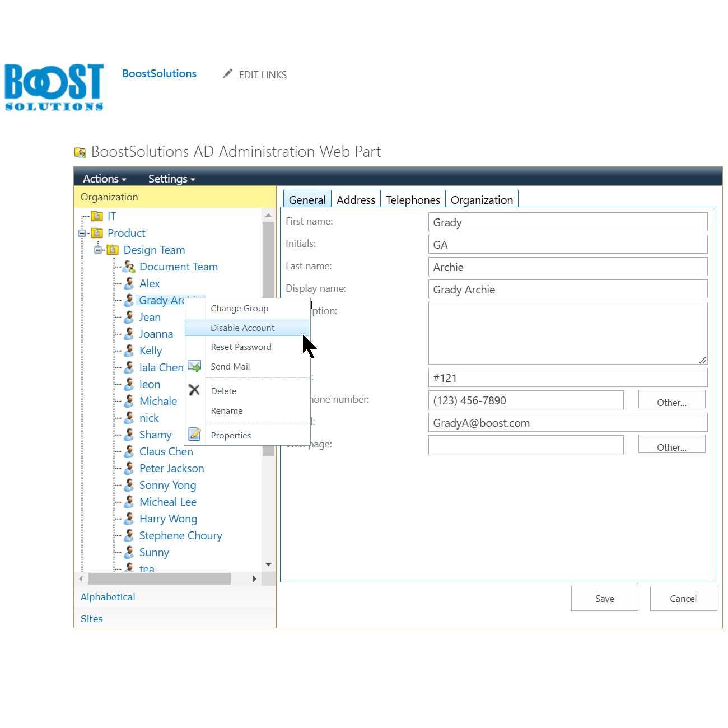728x728 pixels.
Task: Click the user icon next to Joanna
Action: (129, 334)
